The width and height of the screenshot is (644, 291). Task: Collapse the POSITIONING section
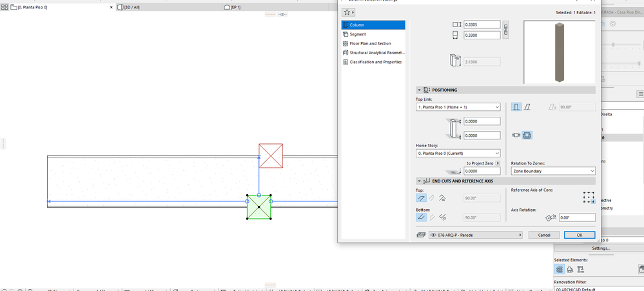(419, 90)
